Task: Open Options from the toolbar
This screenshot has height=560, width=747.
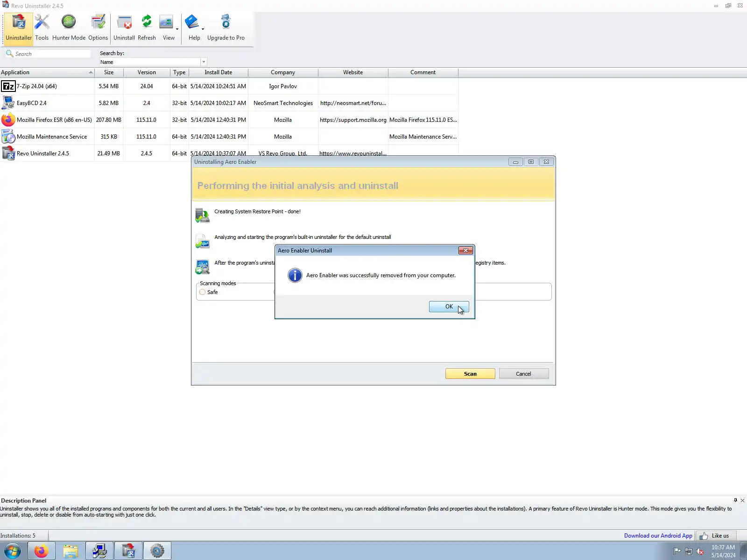Action: click(98, 28)
